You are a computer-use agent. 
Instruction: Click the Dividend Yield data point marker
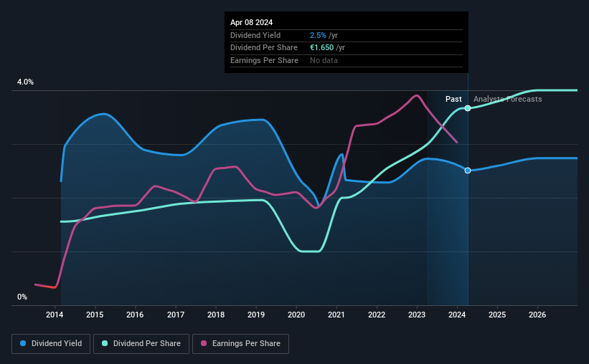click(468, 171)
